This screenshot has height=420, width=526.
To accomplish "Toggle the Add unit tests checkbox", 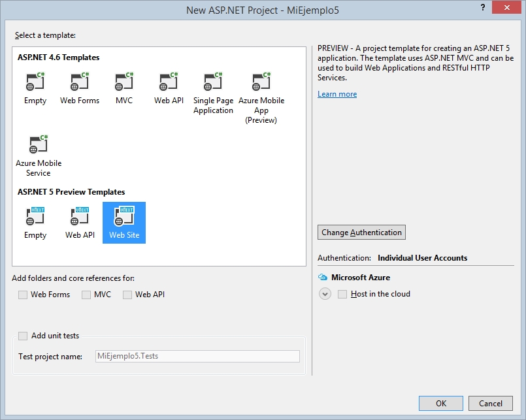I will click(23, 336).
